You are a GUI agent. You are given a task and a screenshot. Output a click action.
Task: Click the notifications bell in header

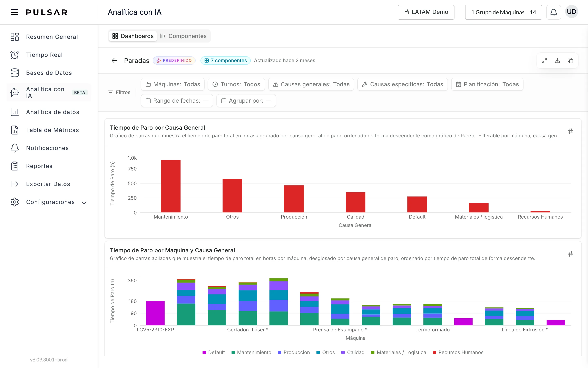point(553,12)
